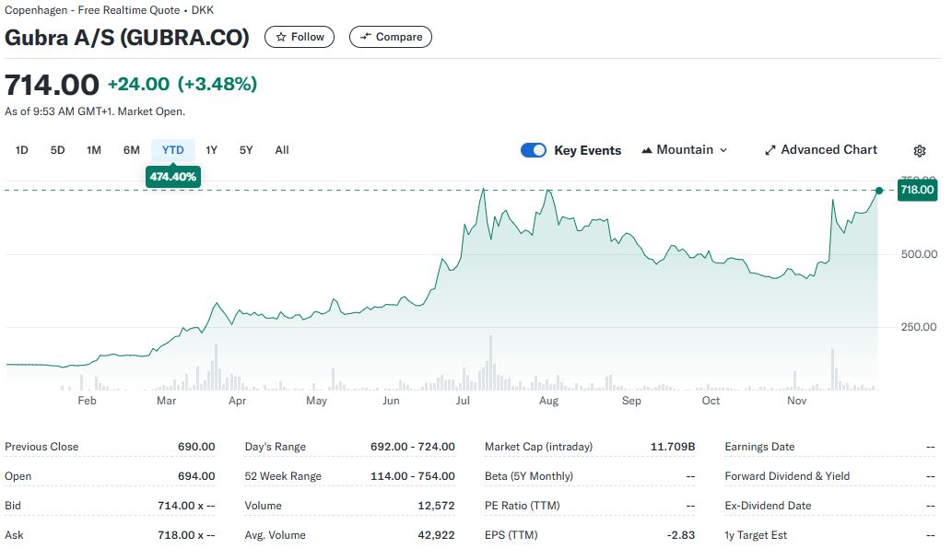Image resolution: width=952 pixels, height=560 pixels.
Task: Click the +24.00 price change
Action: click(x=138, y=84)
